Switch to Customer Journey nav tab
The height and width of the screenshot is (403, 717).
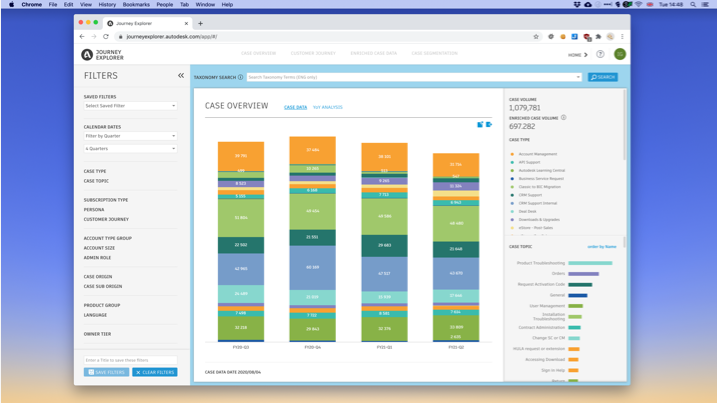pyautogui.click(x=313, y=54)
